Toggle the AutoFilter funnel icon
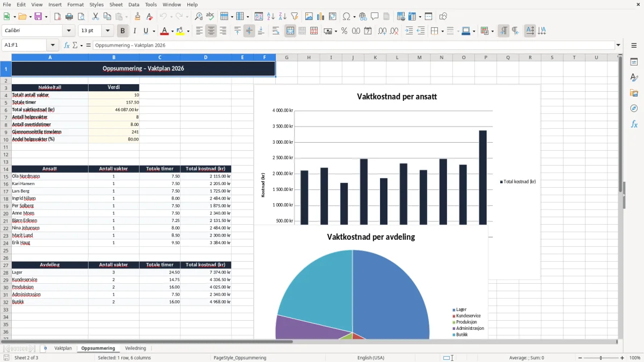 294,17
